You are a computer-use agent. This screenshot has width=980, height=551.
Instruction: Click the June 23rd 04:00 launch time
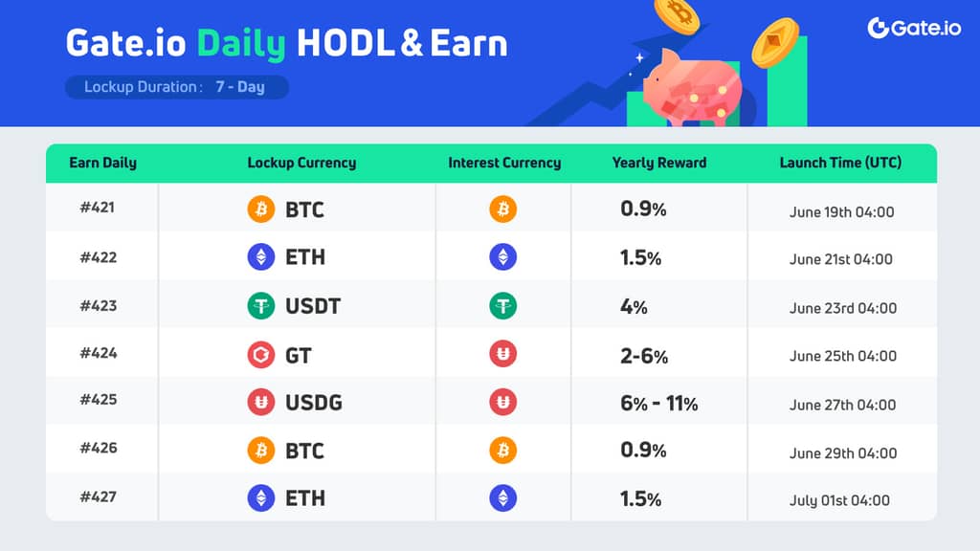pyautogui.click(x=842, y=308)
